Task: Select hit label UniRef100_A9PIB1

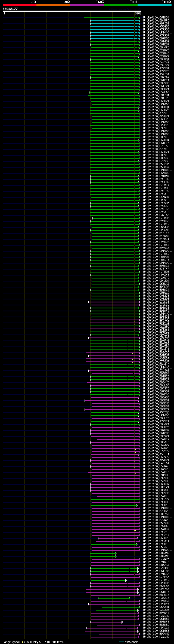Action: coord(156,24)
